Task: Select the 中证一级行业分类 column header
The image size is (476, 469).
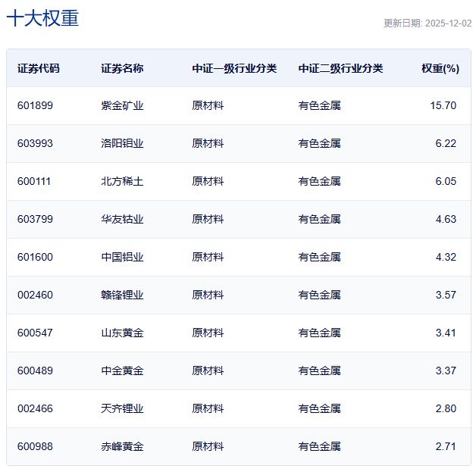Action: click(234, 68)
